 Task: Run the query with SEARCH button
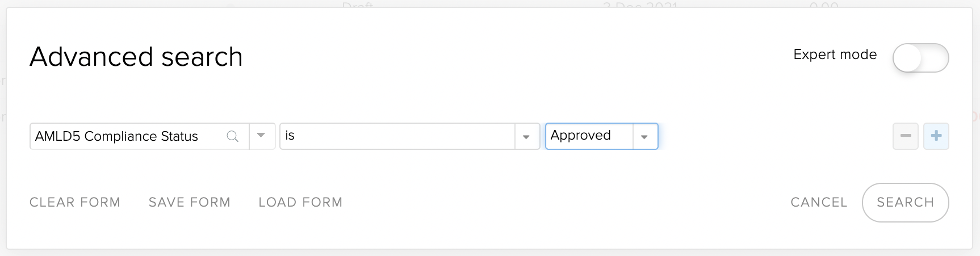click(905, 202)
